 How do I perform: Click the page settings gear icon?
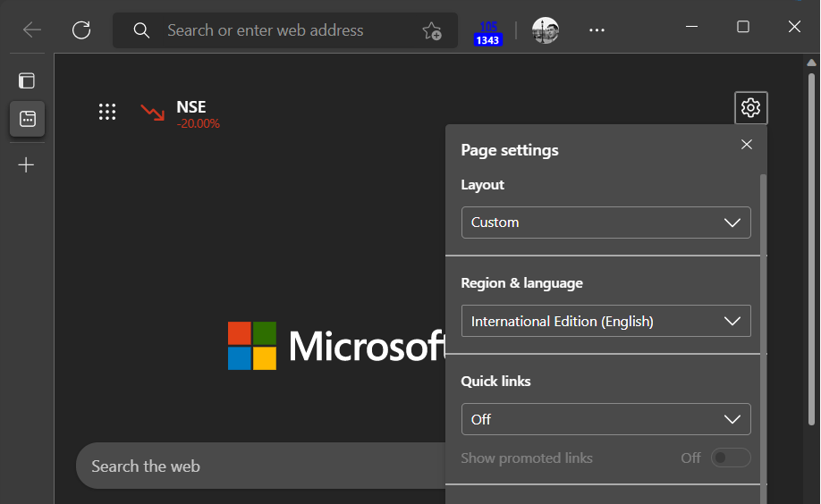coord(751,108)
